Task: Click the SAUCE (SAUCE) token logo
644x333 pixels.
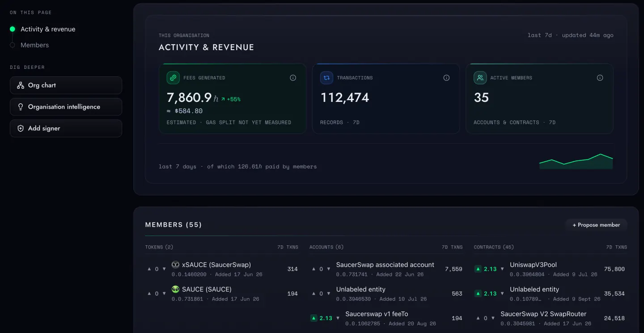Action: click(175, 289)
